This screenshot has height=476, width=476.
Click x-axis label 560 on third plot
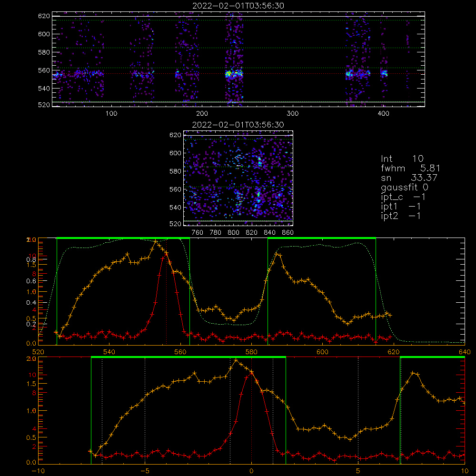point(180,352)
